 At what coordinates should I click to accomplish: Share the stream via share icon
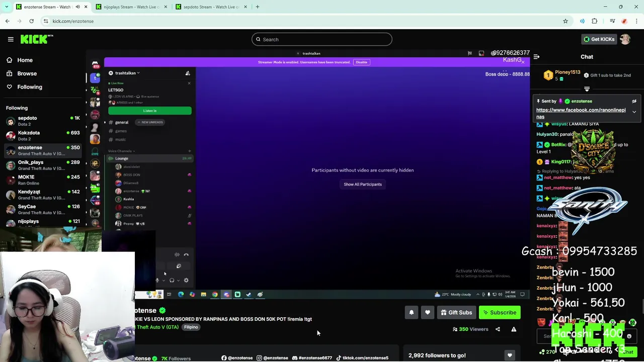pyautogui.click(x=498, y=329)
